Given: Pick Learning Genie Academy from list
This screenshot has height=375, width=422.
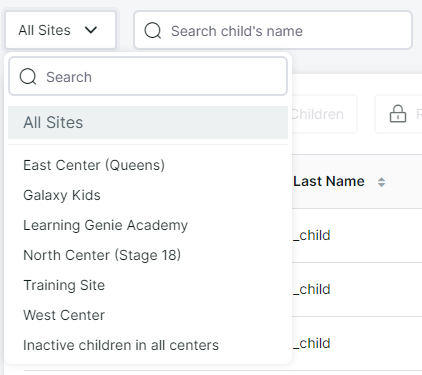Looking at the screenshot, I should coord(105,225).
